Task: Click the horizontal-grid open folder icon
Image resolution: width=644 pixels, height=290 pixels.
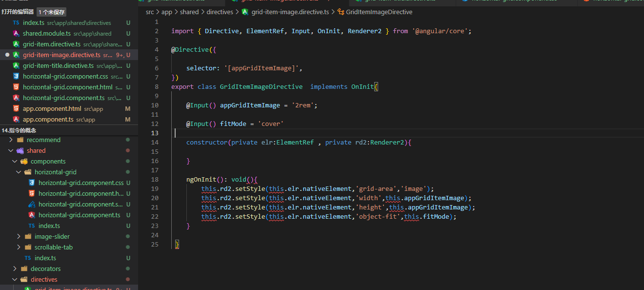Action: [x=28, y=172]
